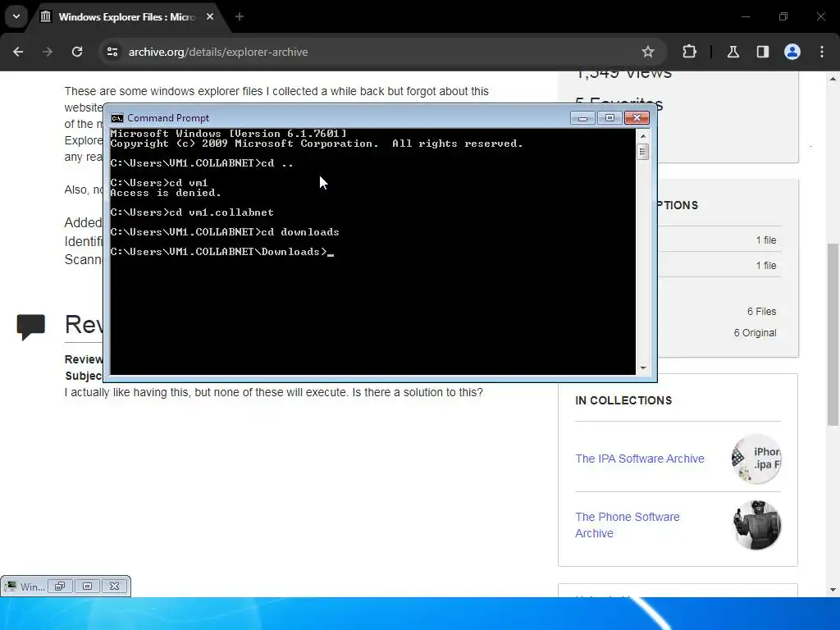Image resolution: width=840 pixels, height=630 pixels.
Task: Go back with the browser back arrow
Action: [x=18, y=52]
